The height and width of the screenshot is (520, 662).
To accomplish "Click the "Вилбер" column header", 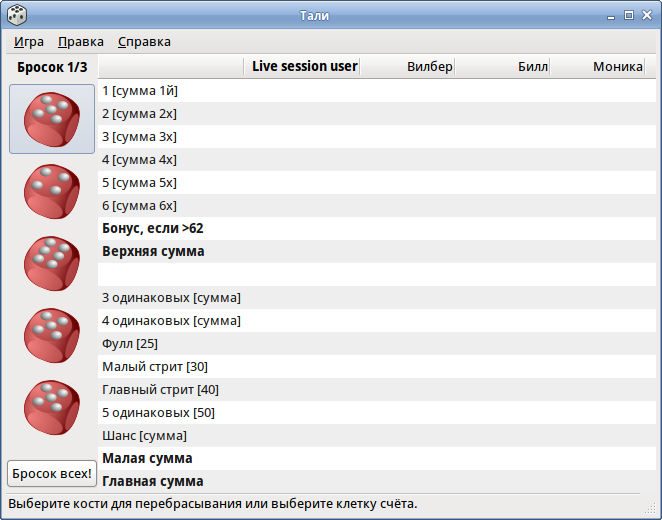I will 430,67.
